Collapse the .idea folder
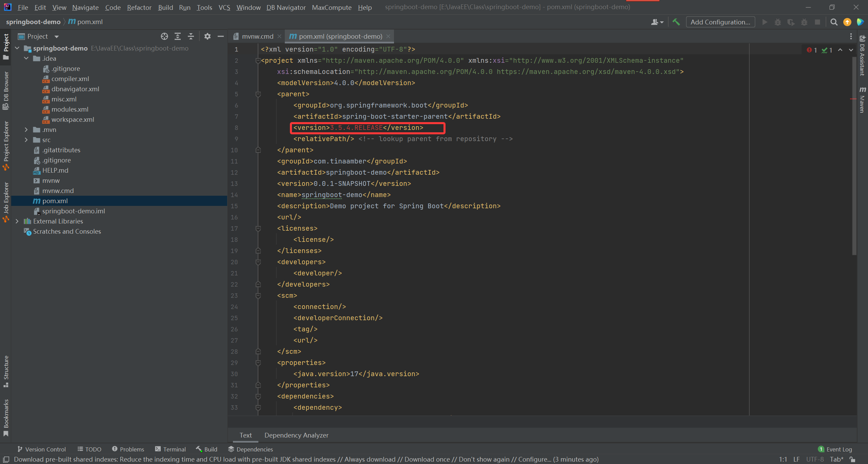Screen dimensions: 868x464 coord(26,58)
